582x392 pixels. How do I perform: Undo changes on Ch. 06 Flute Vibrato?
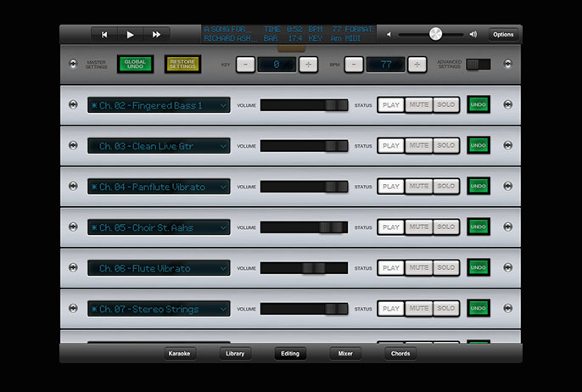click(478, 267)
